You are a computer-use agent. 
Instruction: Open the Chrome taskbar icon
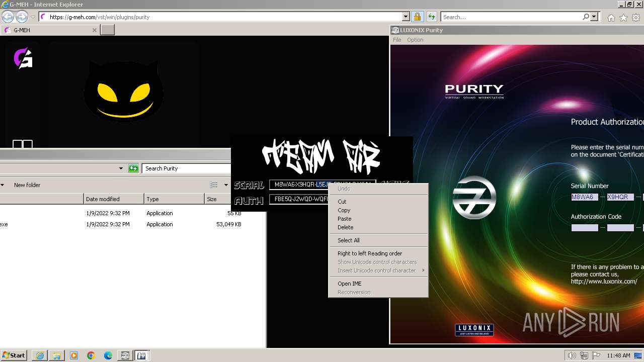[x=91, y=355]
